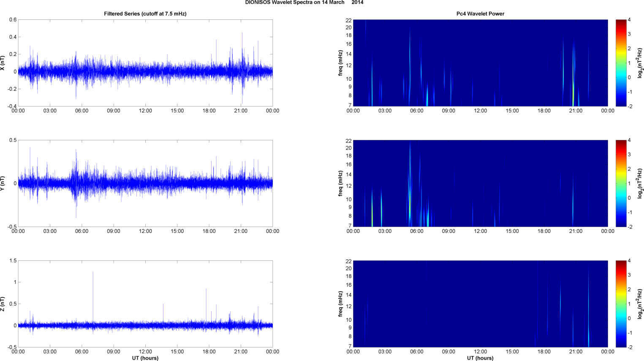Click the Y (nT) filtered time series plot
Viewport: 644px width, 361px height.
tap(145, 183)
